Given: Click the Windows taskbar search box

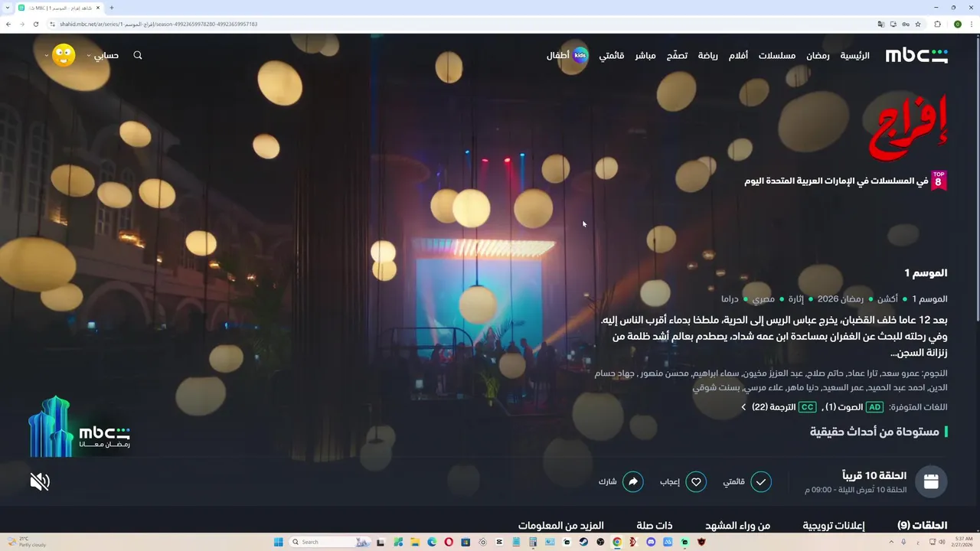Looking at the screenshot, I should [x=330, y=542].
